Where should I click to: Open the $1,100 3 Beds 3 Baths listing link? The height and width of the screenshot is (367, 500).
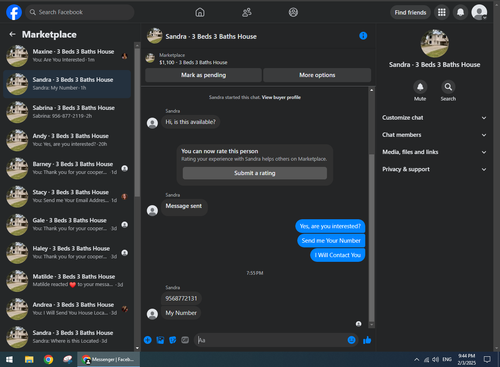tap(193, 62)
